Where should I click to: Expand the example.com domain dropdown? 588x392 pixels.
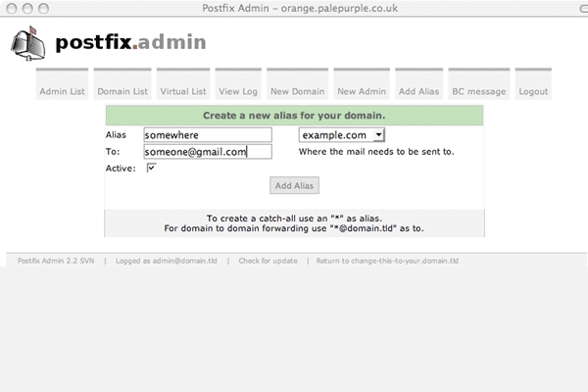342,135
